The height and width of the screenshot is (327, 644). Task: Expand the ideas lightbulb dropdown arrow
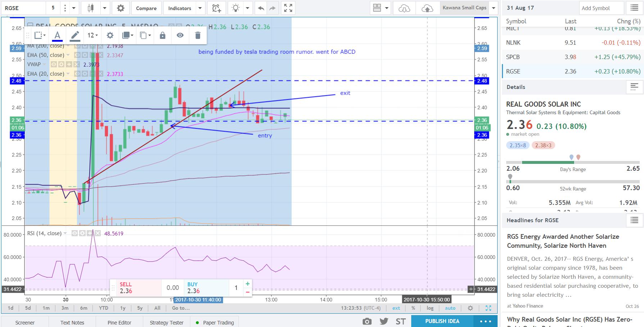coord(248,8)
